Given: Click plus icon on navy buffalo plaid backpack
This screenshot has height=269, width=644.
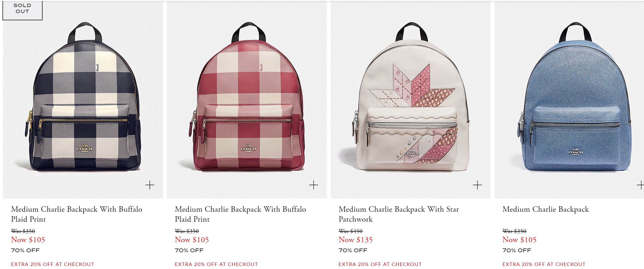Looking at the screenshot, I should point(150,185).
